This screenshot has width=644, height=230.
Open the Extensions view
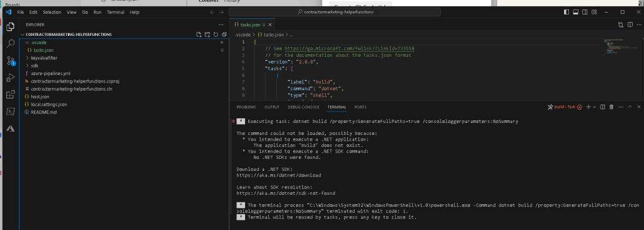11,95
